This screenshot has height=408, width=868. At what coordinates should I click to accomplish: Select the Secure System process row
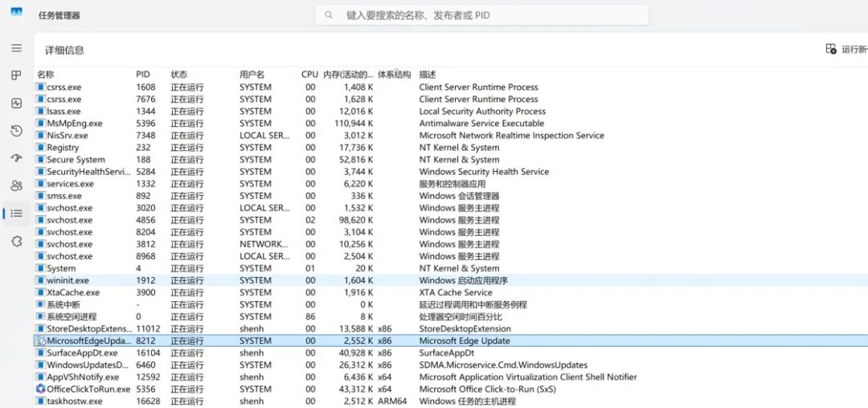pyautogui.click(x=451, y=160)
